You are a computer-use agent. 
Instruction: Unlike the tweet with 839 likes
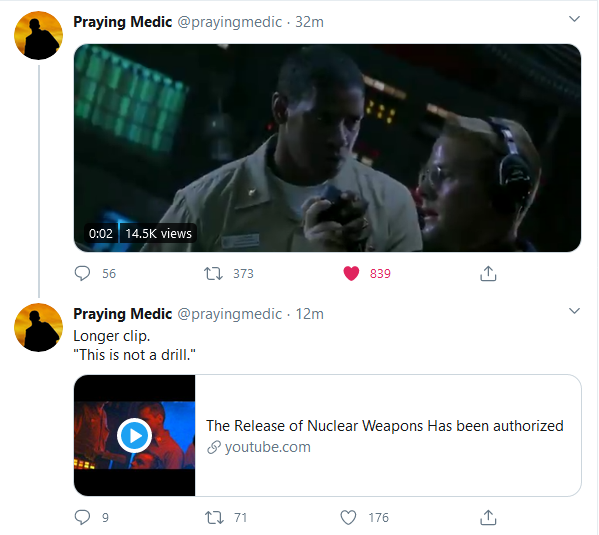click(351, 274)
